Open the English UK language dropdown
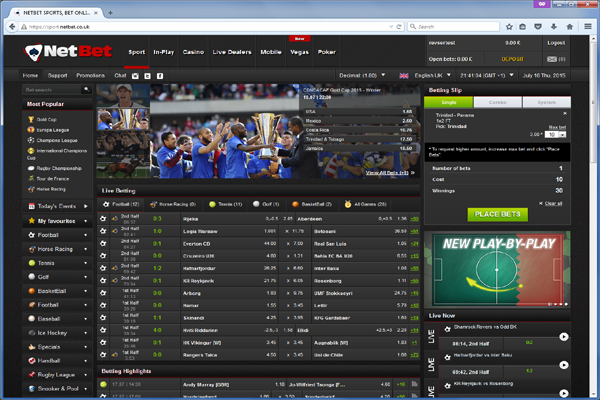Screen dimensions: 600x400 (x=425, y=75)
